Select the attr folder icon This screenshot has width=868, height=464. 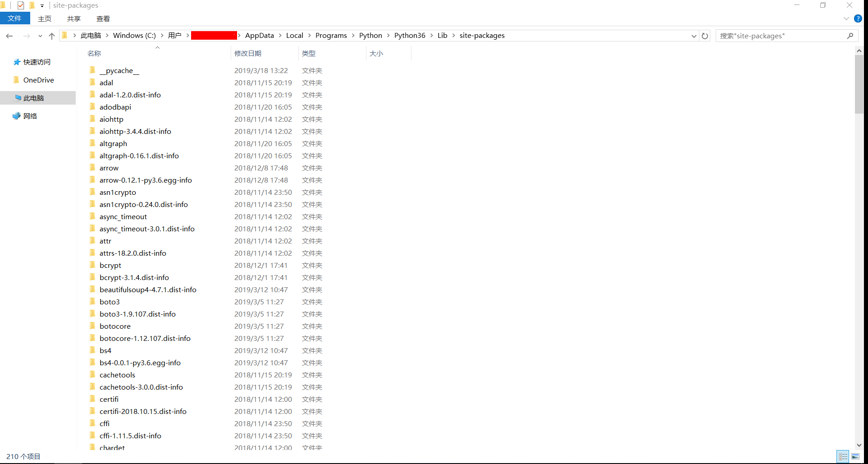pyautogui.click(x=92, y=241)
